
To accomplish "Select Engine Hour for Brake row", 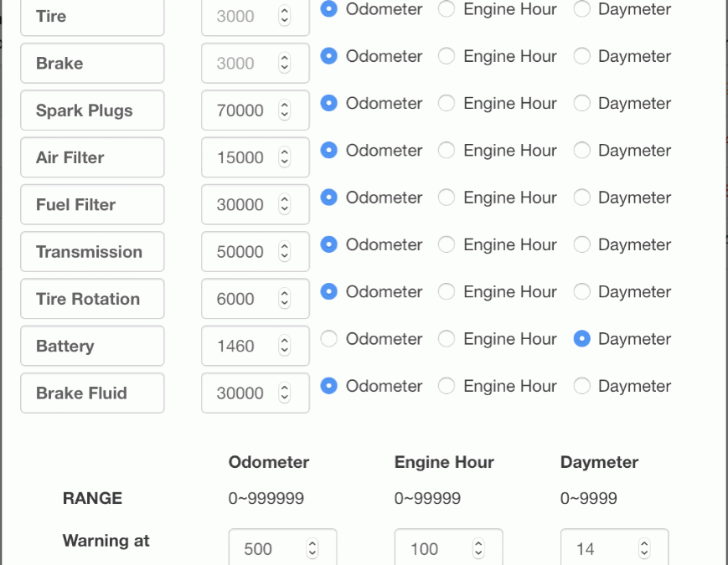I will (x=447, y=56).
